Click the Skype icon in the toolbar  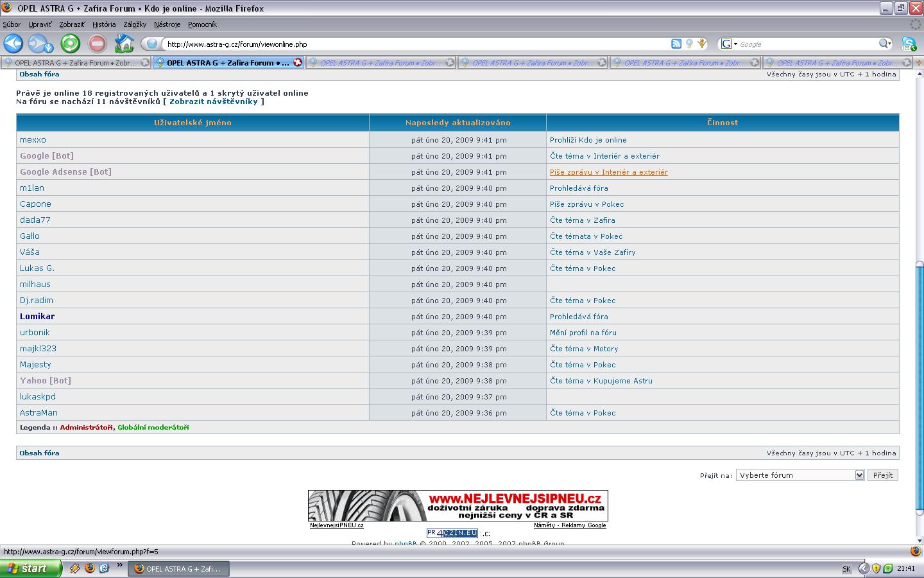tap(909, 44)
